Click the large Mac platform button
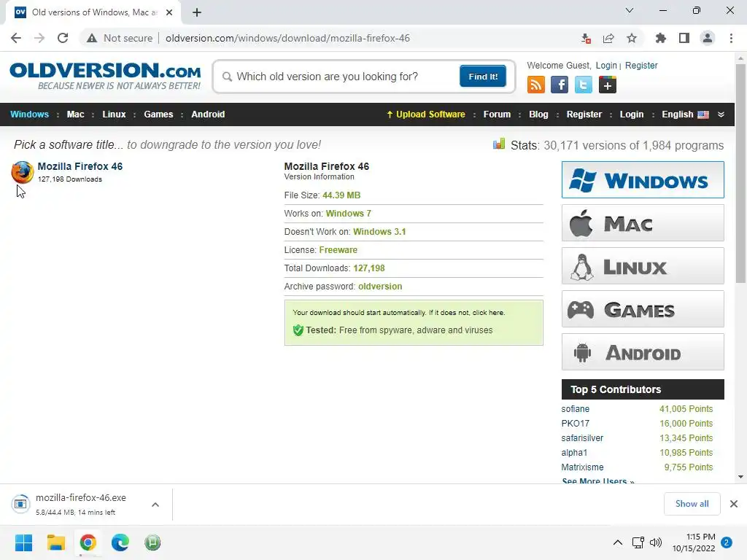Viewport: 747px width, 560px height. tap(643, 223)
